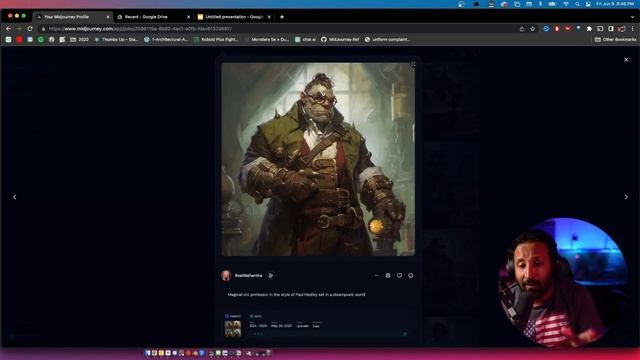
Task: Save the image with the save icon
Action: 388,276
